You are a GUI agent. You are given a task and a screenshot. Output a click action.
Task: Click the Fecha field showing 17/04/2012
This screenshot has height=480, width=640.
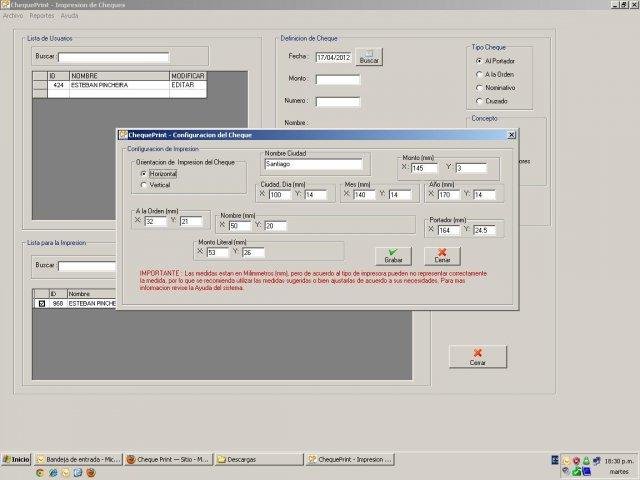tap(333, 58)
